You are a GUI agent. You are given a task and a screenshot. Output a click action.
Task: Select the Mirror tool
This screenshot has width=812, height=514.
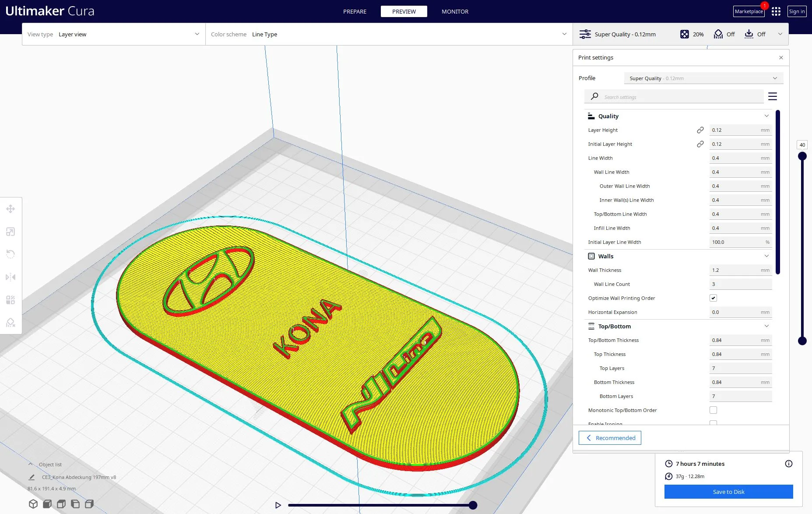(11, 277)
